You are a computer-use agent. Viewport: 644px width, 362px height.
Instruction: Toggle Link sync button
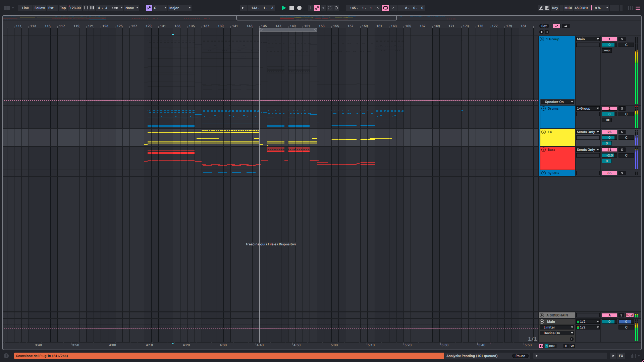click(x=25, y=8)
